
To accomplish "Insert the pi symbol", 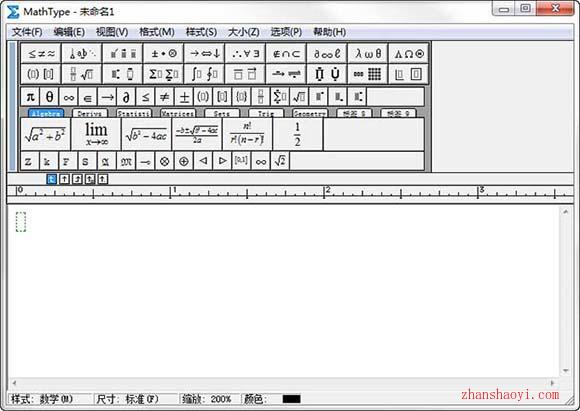I will pos(30,97).
